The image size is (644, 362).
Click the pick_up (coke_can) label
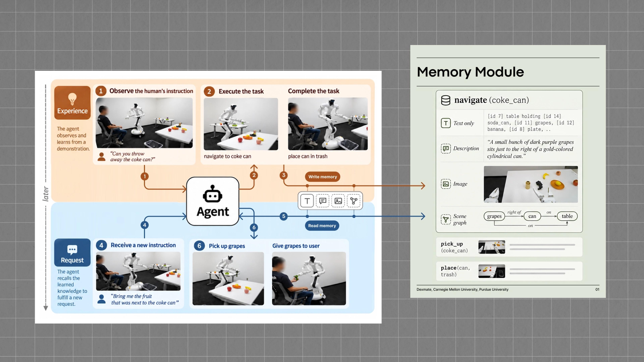click(454, 247)
